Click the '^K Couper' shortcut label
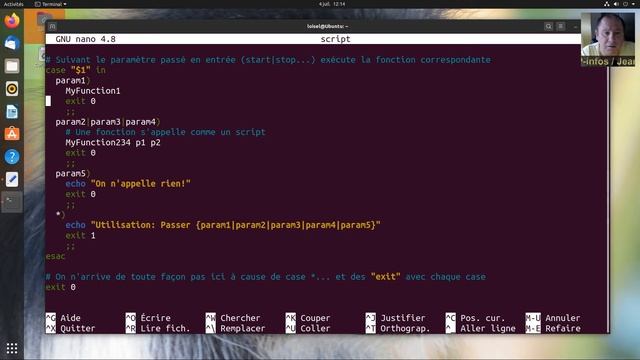640x360 pixels. point(308,318)
